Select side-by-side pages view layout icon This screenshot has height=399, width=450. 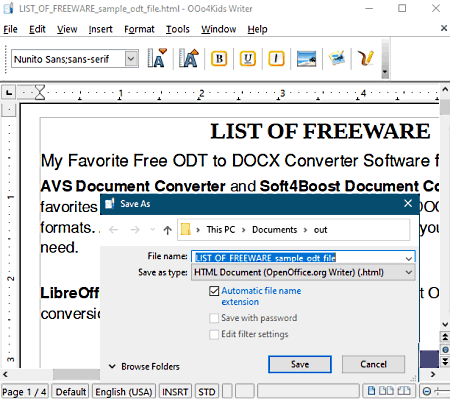(386, 391)
